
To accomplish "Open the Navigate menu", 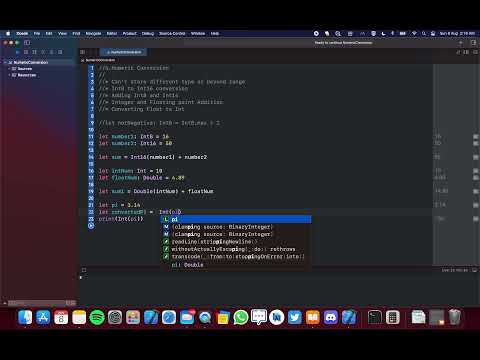I will click(x=93, y=33).
